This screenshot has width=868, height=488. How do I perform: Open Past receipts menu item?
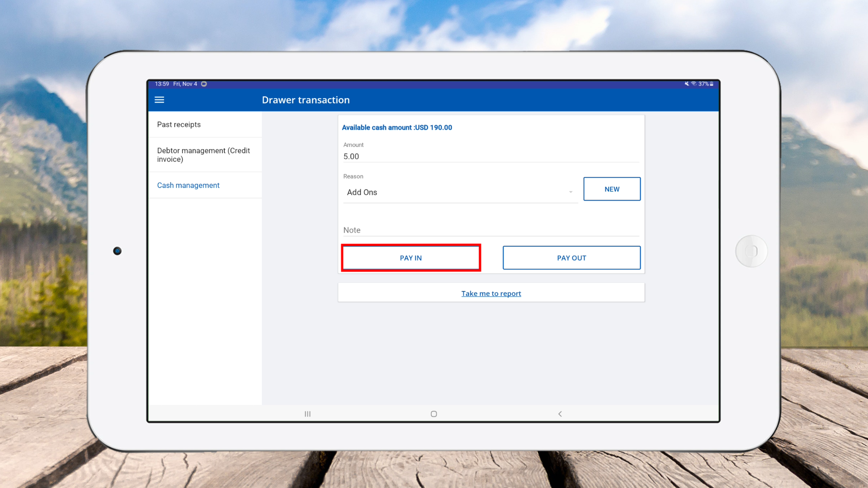179,125
